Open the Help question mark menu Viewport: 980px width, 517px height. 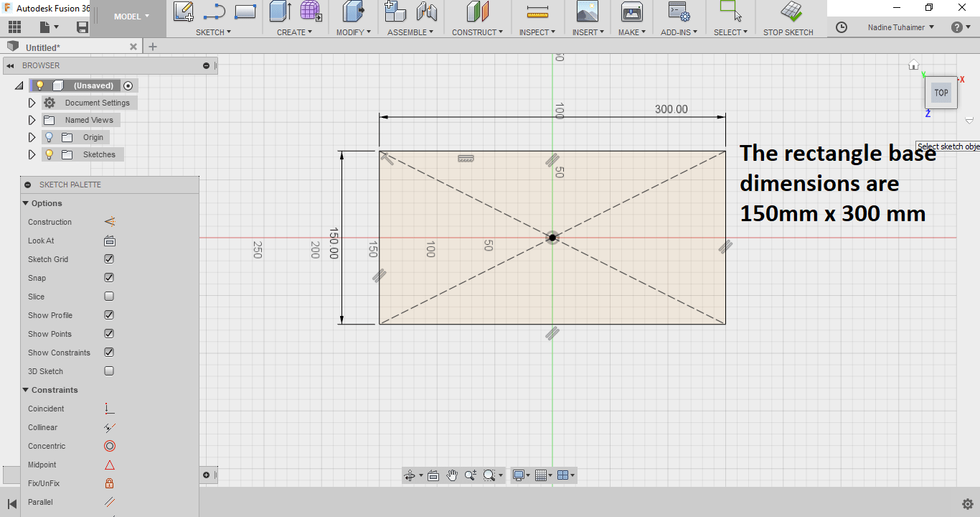click(961, 27)
